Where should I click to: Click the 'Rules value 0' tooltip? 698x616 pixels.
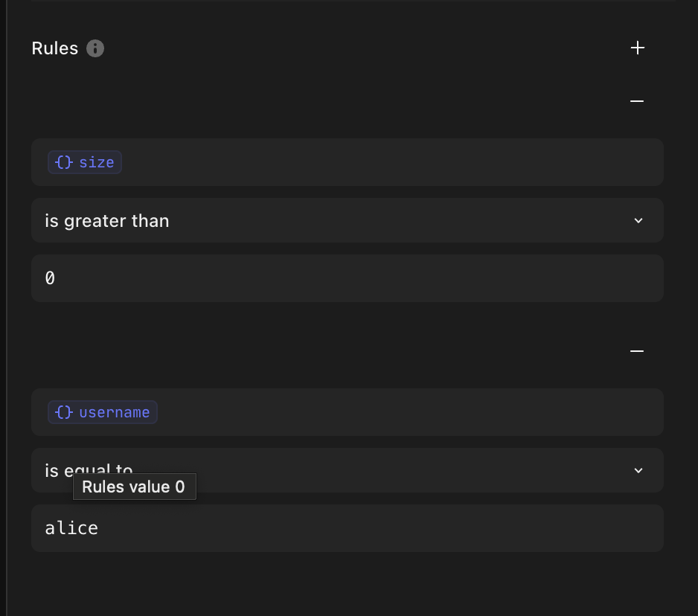point(135,487)
